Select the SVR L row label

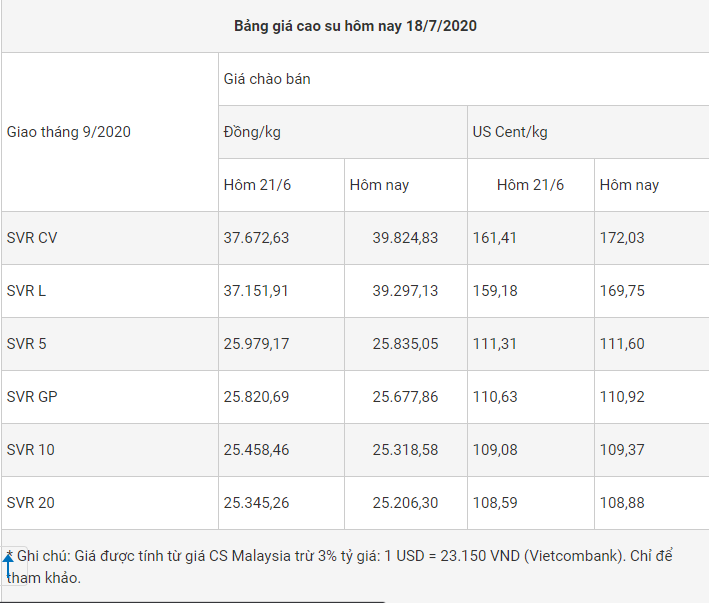point(27,291)
